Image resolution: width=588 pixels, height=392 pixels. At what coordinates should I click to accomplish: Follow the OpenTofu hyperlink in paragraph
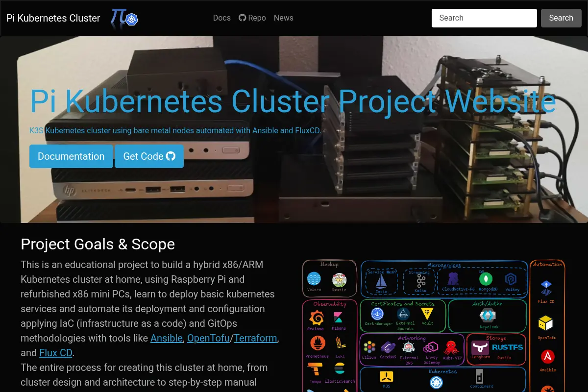point(209,338)
